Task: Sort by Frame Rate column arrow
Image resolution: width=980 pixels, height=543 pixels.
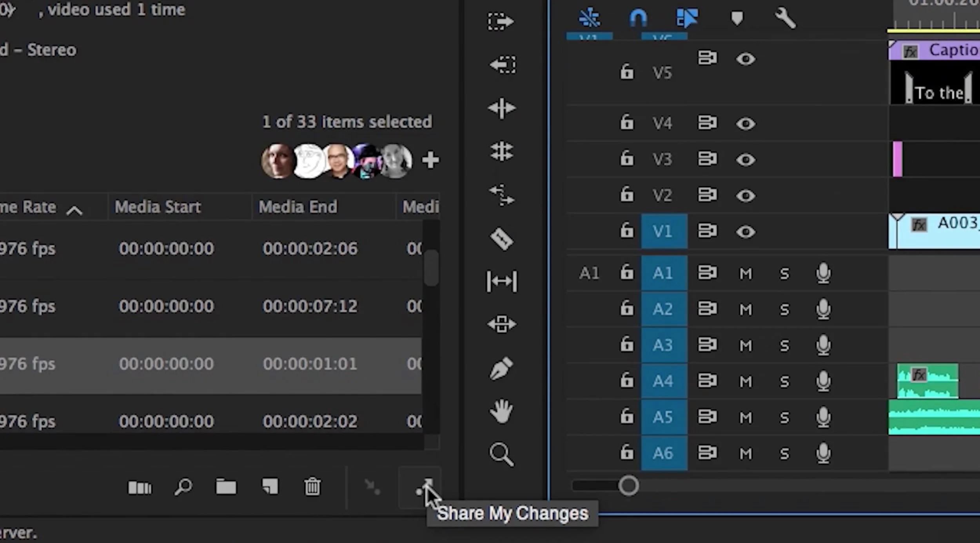Action: 74,211
